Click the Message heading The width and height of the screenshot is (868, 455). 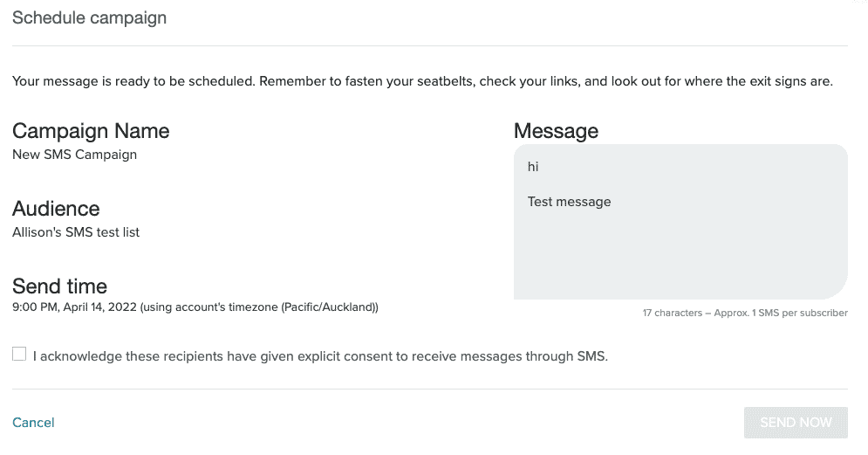[x=556, y=131]
